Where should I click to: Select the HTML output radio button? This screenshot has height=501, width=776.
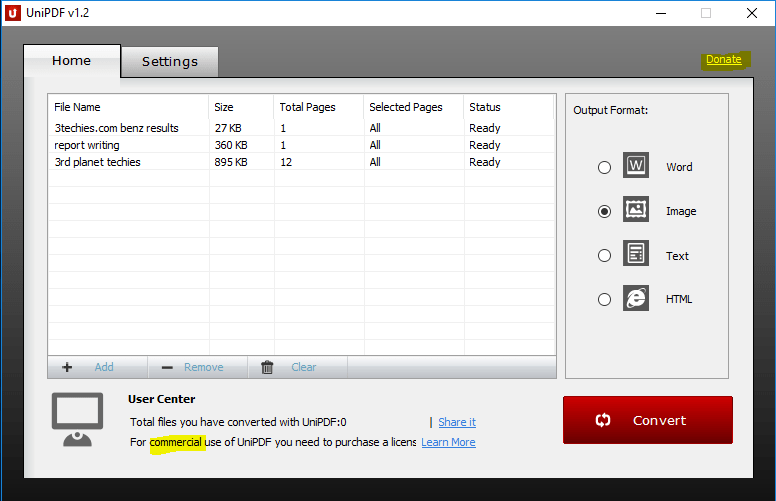[604, 300]
